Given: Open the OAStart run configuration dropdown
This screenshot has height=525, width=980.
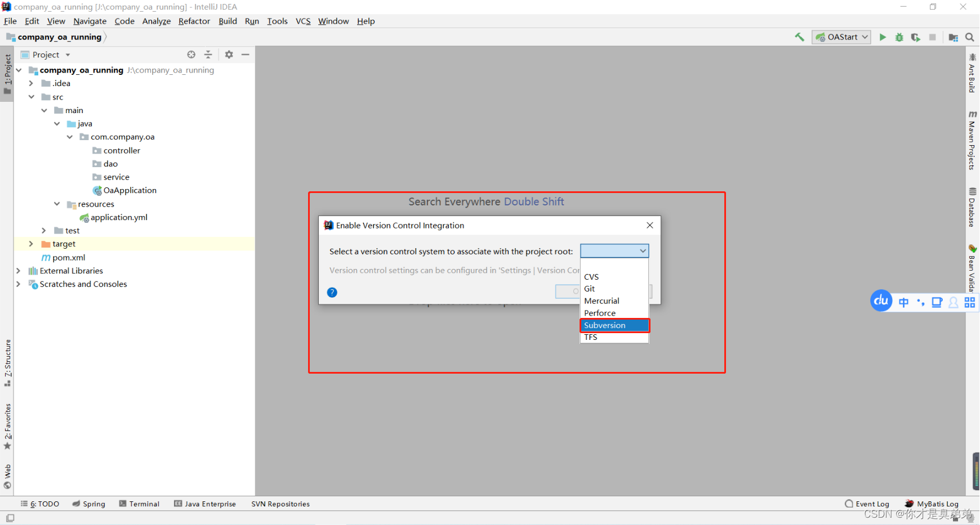Looking at the screenshot, I should click(841, 37).
